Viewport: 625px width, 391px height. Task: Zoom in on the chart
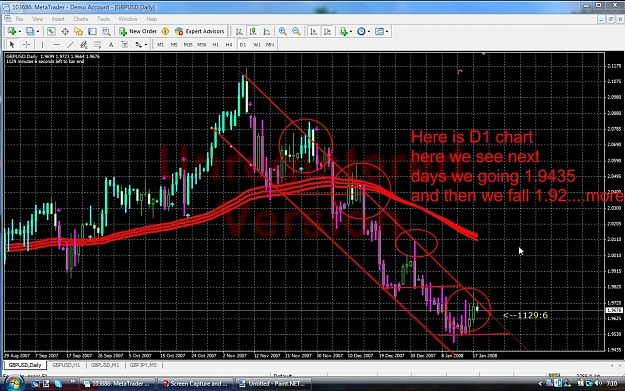coord(283,31)
